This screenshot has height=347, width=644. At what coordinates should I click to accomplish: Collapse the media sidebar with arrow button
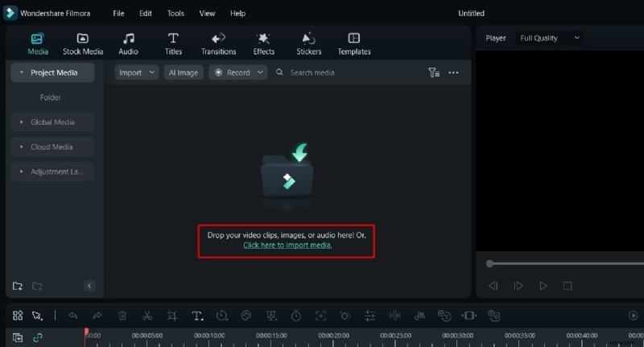pyautogui.click(x=89, y=286)
